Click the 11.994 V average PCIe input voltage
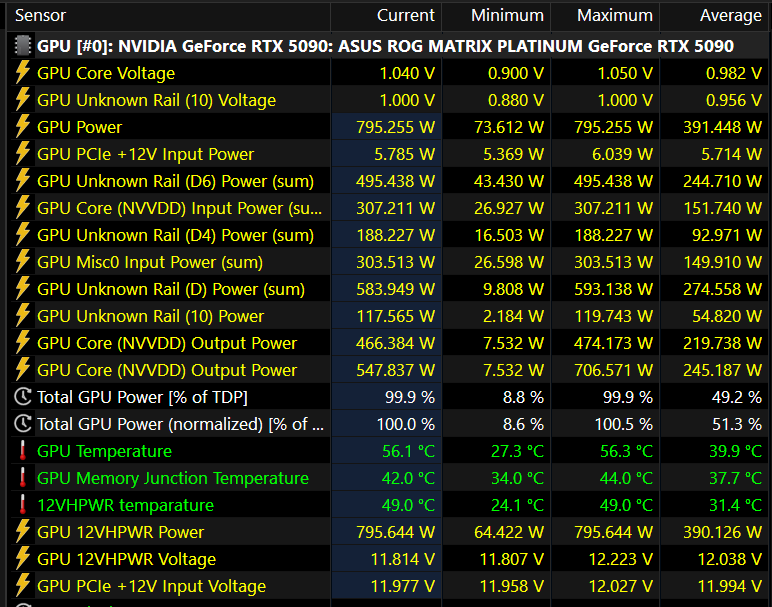This screenshot has width=772, height=607. click(x=730, y=586)
